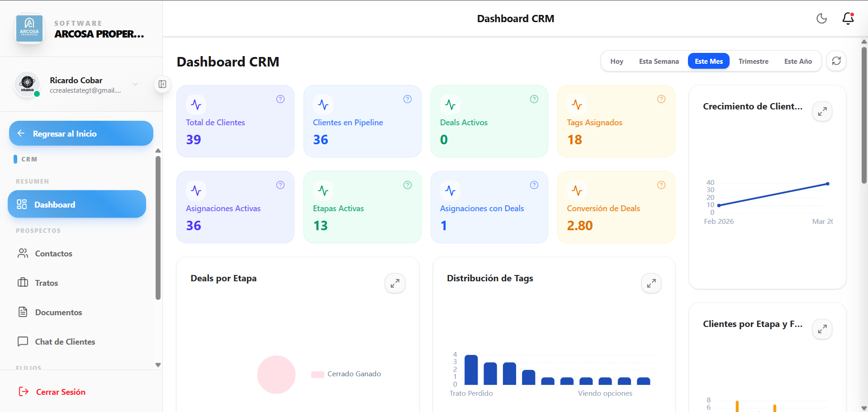868x412 pixels.
Task: Click help icon on Total de Clientes card
Action: [280, 99]
